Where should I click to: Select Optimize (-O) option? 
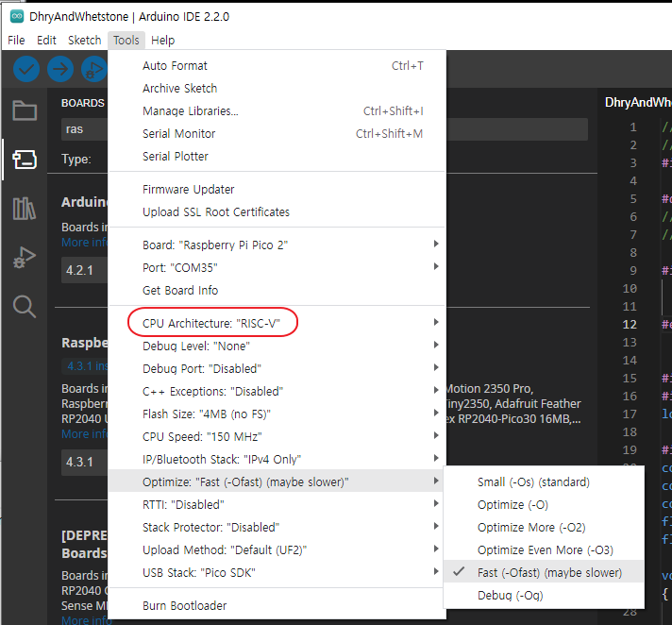[x=544, y=505]
